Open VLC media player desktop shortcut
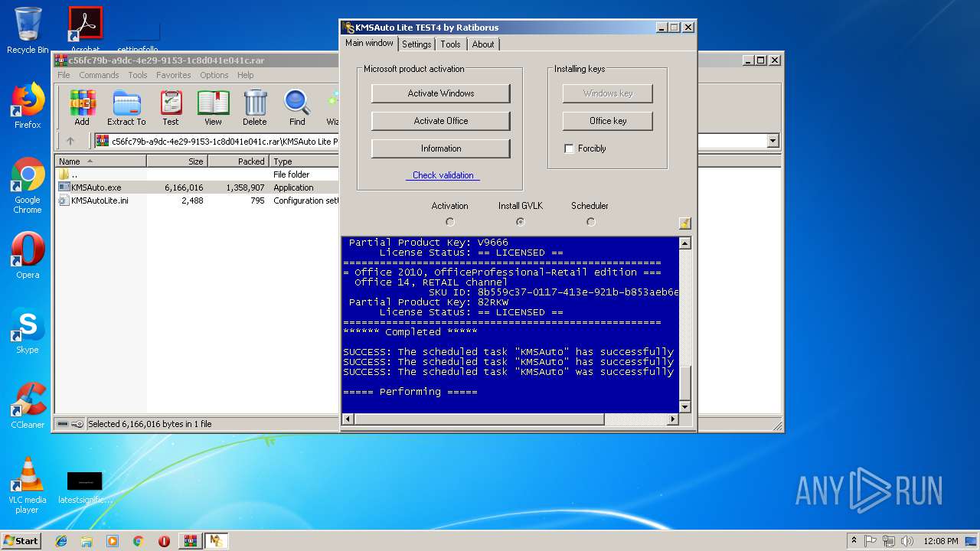Image resolution: width=980 pixels, height=551 pixels. (x=28, y=486)
